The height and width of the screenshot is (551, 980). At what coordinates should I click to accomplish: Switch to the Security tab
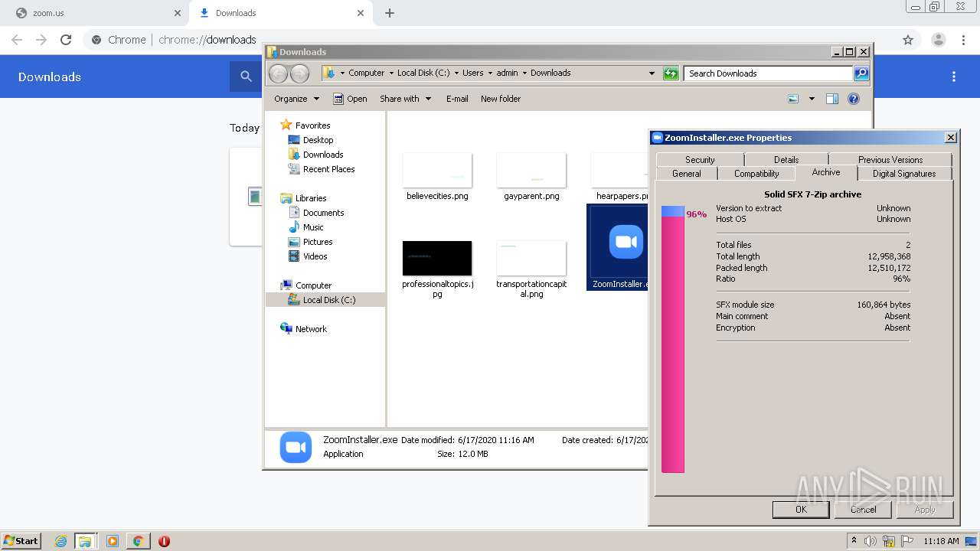(700, 160)
